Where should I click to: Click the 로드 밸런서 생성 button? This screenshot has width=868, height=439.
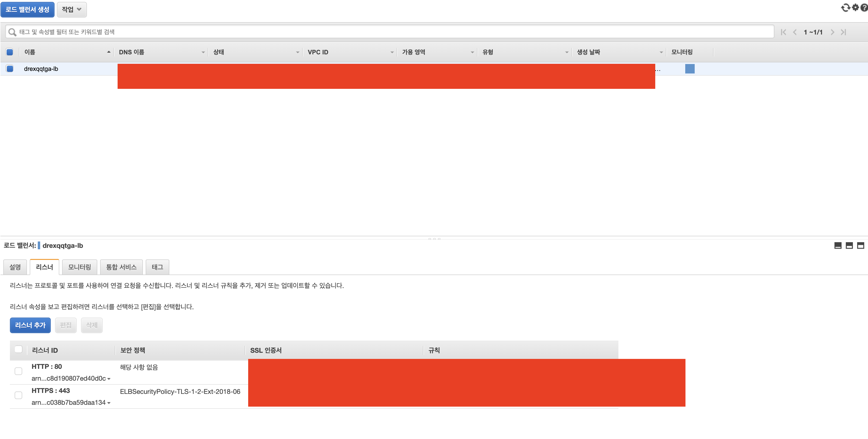click(27, 9)
